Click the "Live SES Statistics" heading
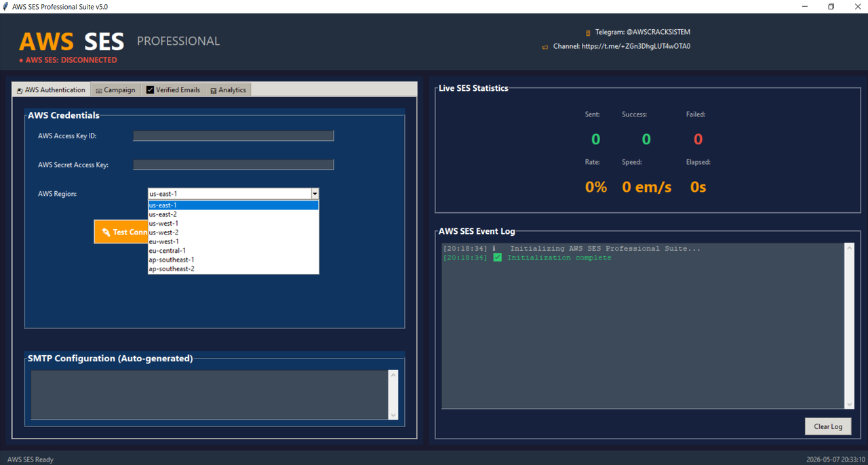The image size is (868, 465). [473, 88]
